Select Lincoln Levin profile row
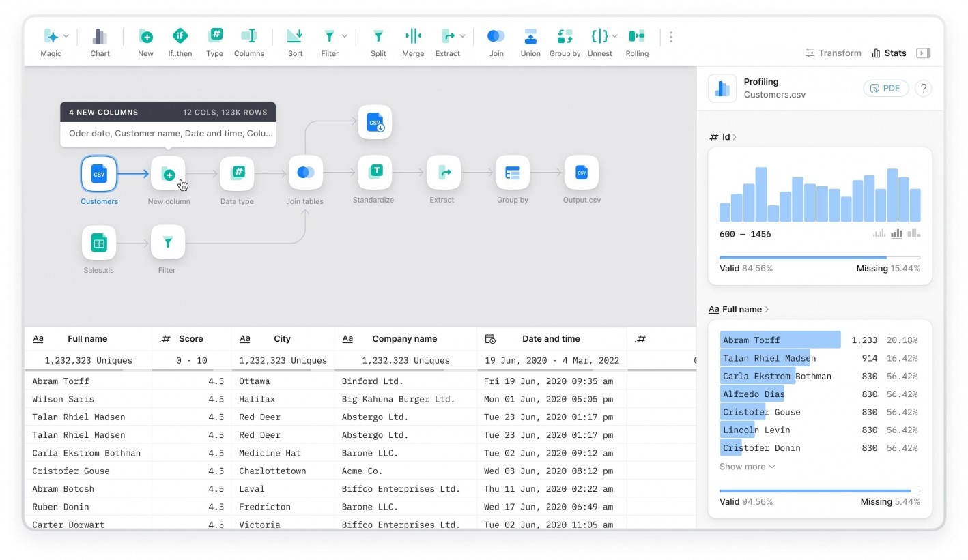 pos(820,430)
